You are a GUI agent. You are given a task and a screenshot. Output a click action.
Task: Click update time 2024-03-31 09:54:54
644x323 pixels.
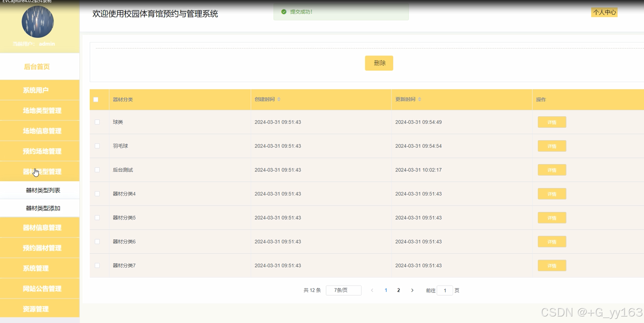click(419, 146)
